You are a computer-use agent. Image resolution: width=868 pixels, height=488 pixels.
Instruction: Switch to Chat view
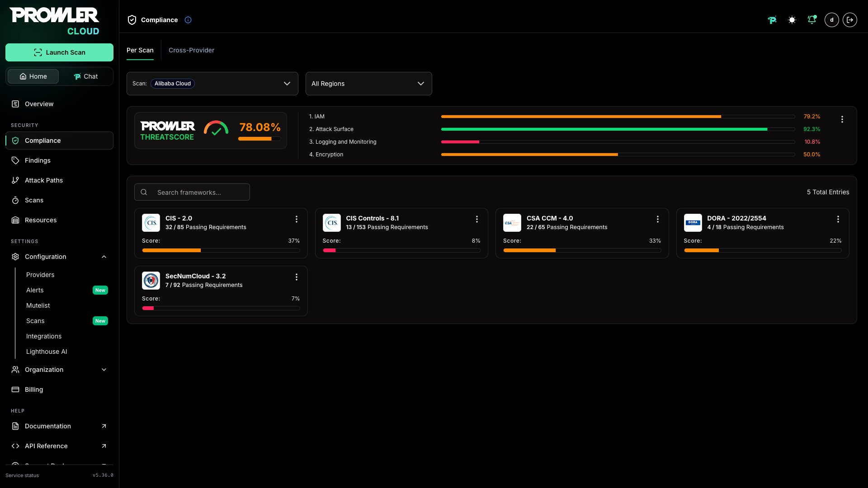coord(85,76)
